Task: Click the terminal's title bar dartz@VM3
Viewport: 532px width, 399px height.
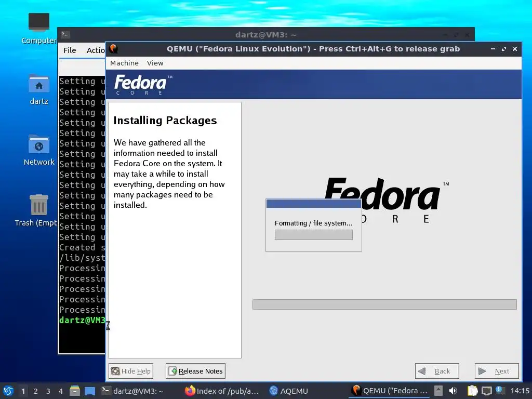Action: click(265, 35)
